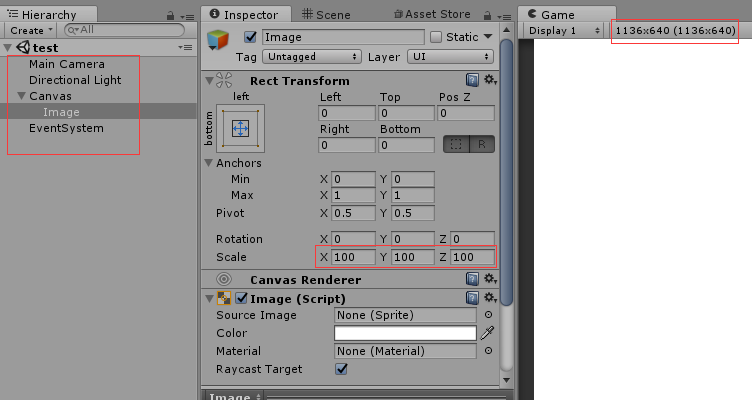The height and width of the screenshot is (400, 752).
Task: Open the Inspector panel options menu
Action: click(x=504, y=17)
